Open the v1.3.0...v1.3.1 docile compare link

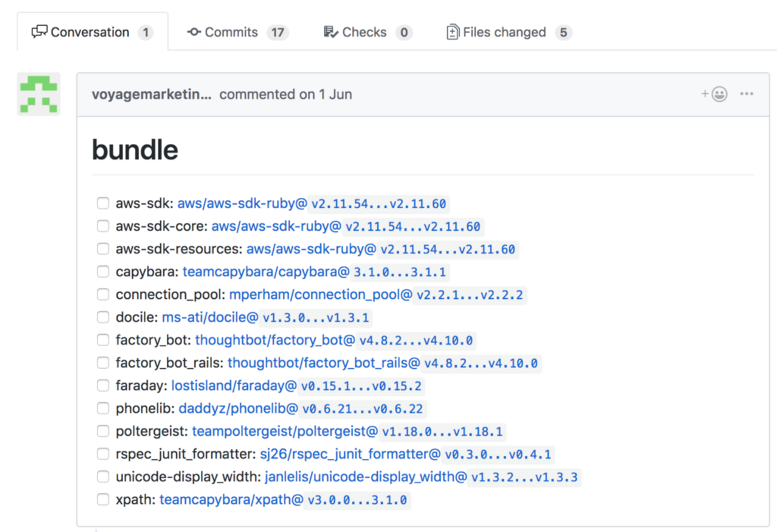[316, 318]
